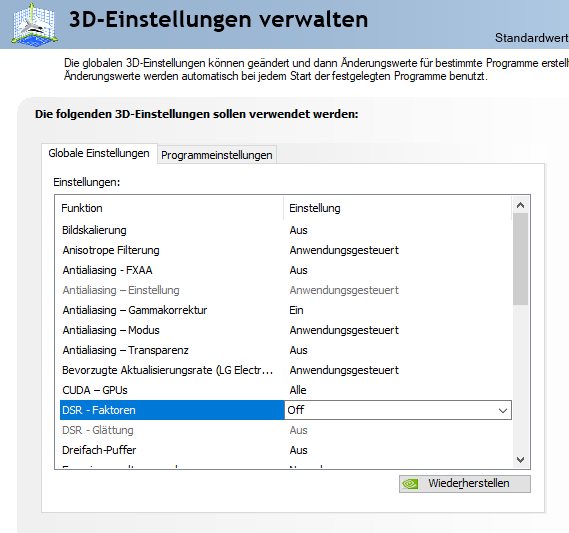Click the Wiederherstellen button
569x533 pixels.
[464, 484]
